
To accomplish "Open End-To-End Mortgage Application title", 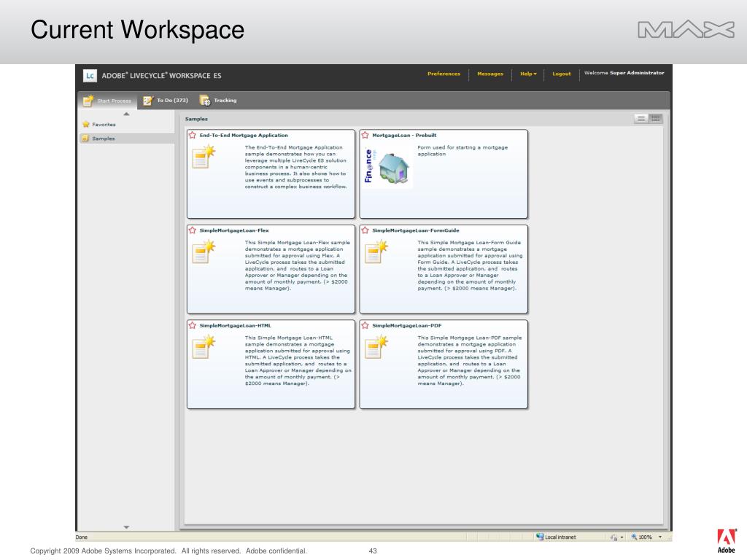I will (244, 135).
